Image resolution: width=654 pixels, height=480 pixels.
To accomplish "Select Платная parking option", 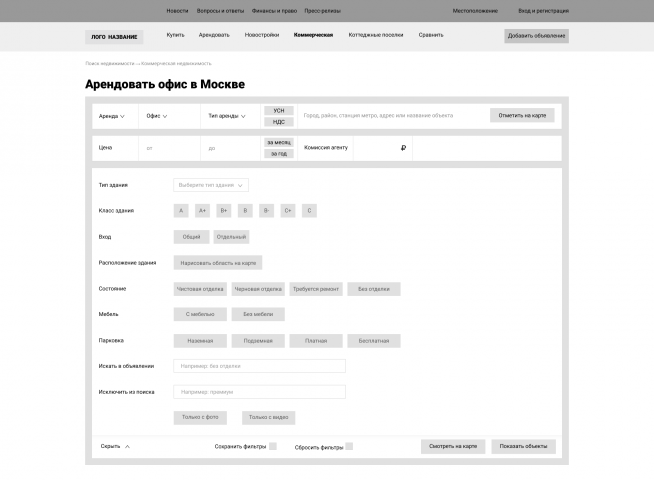I will point(316,341).
